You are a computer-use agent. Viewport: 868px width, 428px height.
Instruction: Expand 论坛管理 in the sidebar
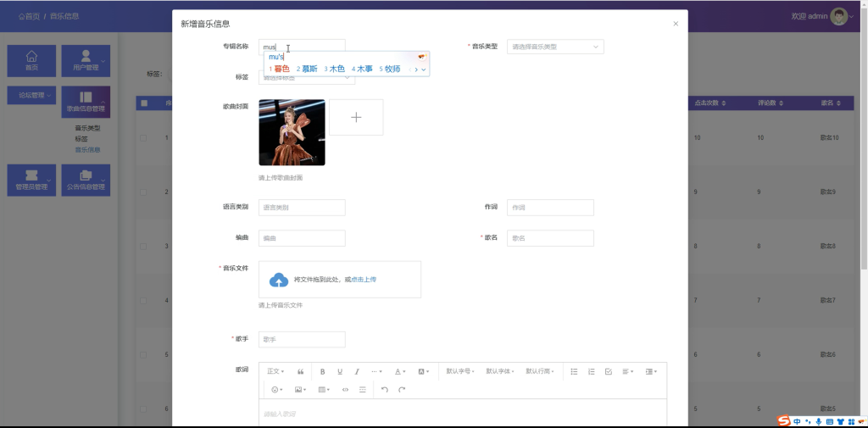31,95
